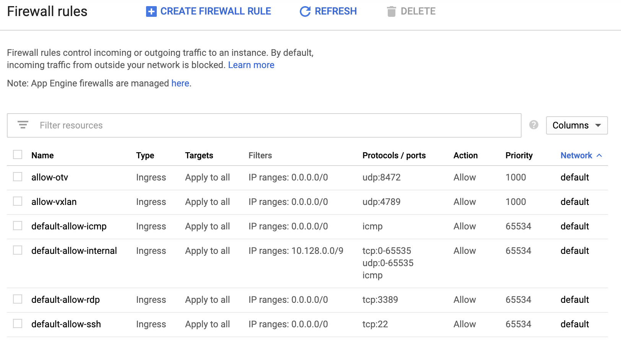This screenshot has height=364, width=621.
Task: Click the Network column sort arrow
Action: click(599, 155)
